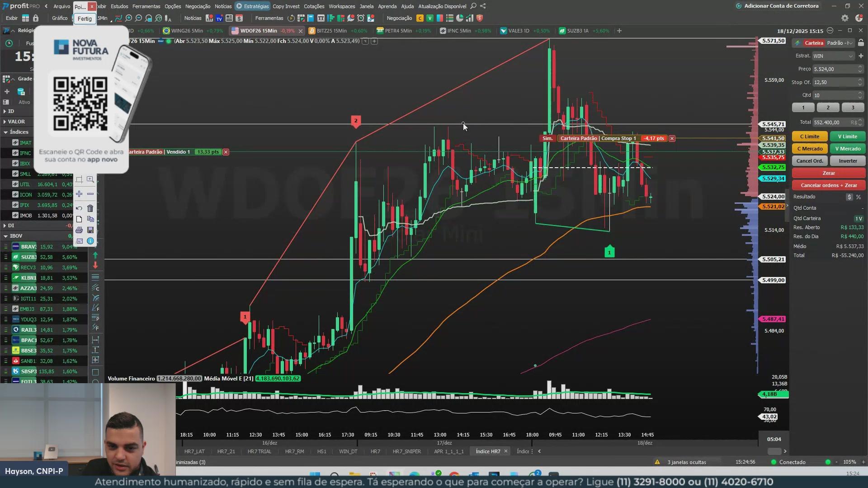Viewport: 868px width, 488px height.
Task: Click the zoom-minus button beside 105%
Action: (x=836, y=462)
